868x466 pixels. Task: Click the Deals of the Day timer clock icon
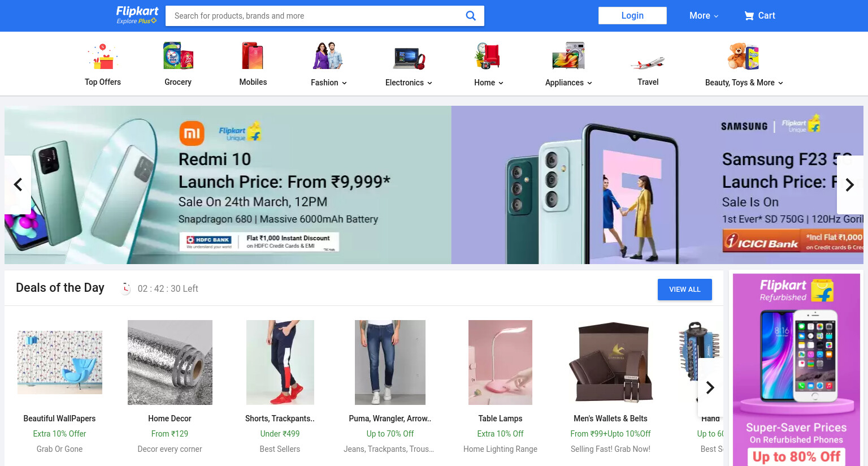(x=126, y=288)
